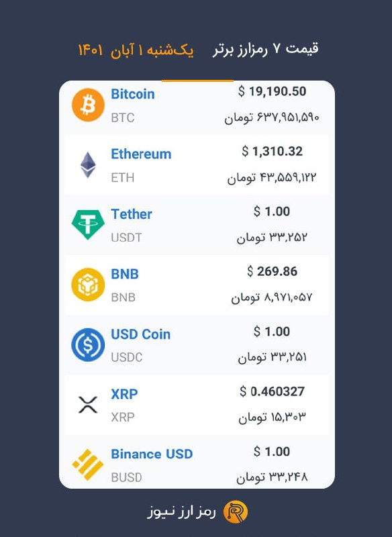Click the black XRP logo icon
392x537 pixels.
[x=88, y=405]
